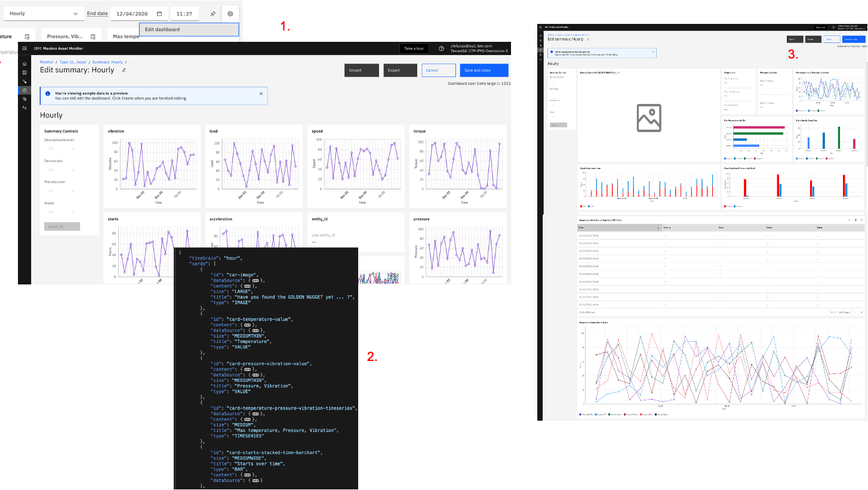Viewport: 868px width, 490px height.
Task: Click the placeholder image in the right window card
Action: tap(649, 118)
